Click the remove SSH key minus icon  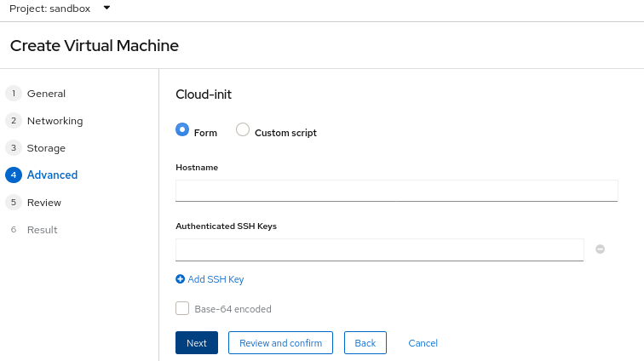tap(600, 249)
